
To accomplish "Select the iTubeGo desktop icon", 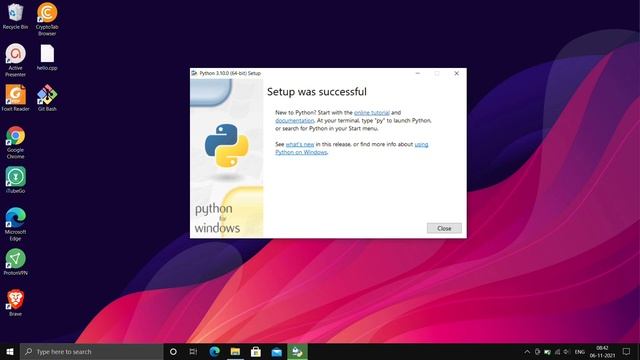I will [x=16, y=180].
